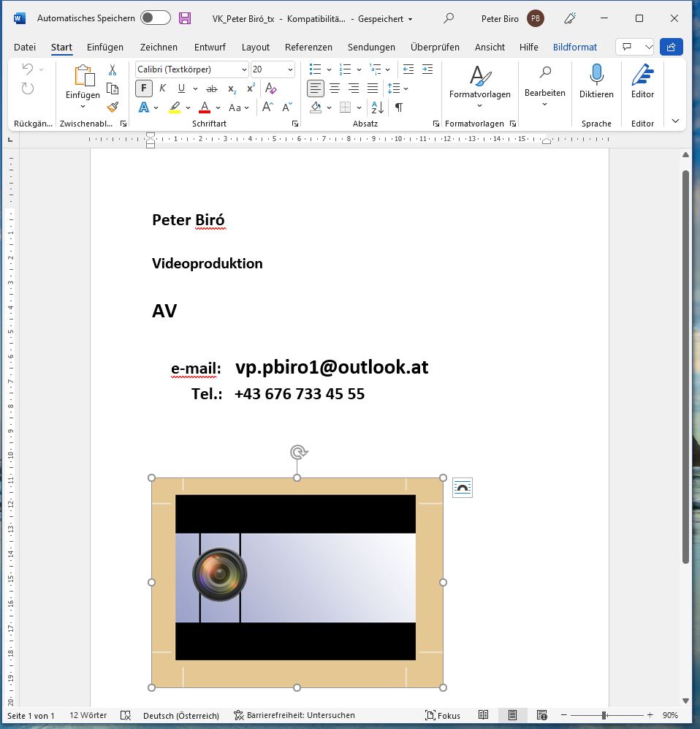Toggle Italic formatting button
This screenshot has width=700, height=729.
pos(162,88)
